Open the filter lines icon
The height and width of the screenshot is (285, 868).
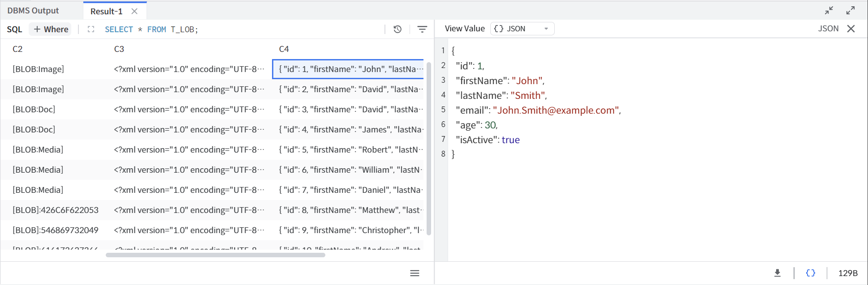tap(422, 30)
